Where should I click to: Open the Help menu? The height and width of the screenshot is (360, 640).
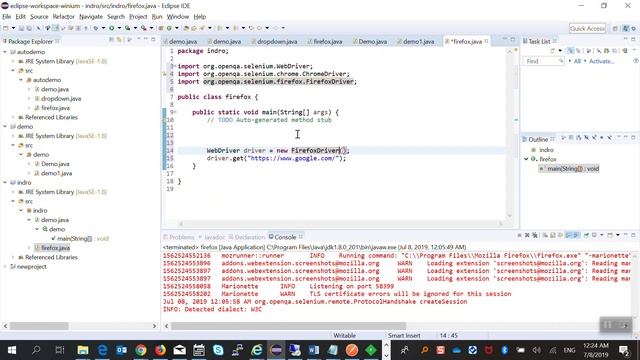pyautogui.click(x=200, y=17)
